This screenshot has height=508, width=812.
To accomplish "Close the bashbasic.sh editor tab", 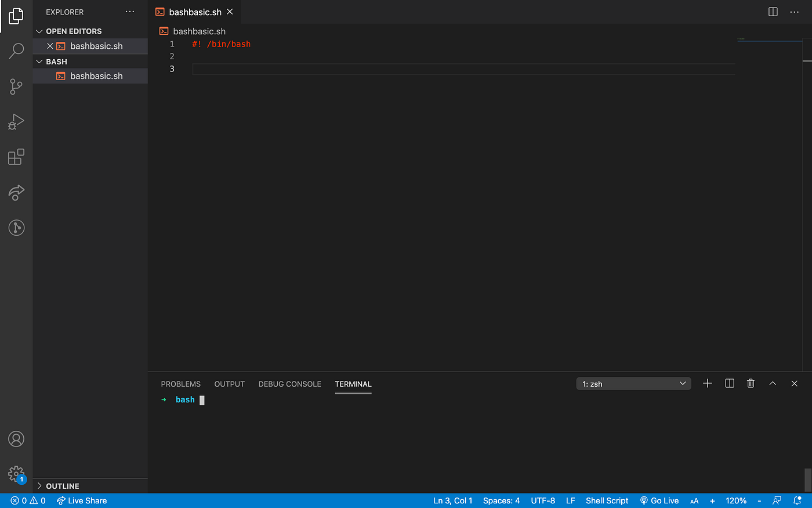I will click(x=230, y=12).
